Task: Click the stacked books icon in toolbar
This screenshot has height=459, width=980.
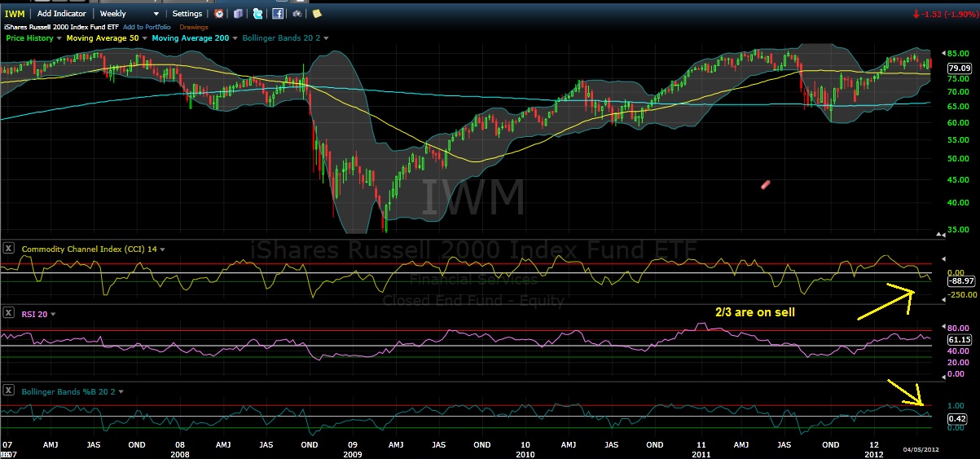Action: tap(238, 14)
